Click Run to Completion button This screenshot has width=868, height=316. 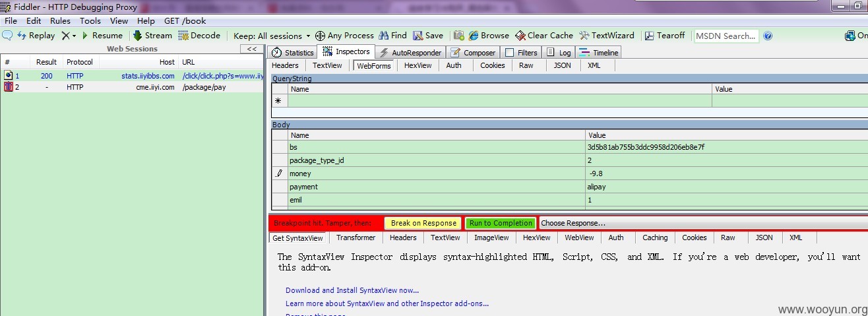501,223
